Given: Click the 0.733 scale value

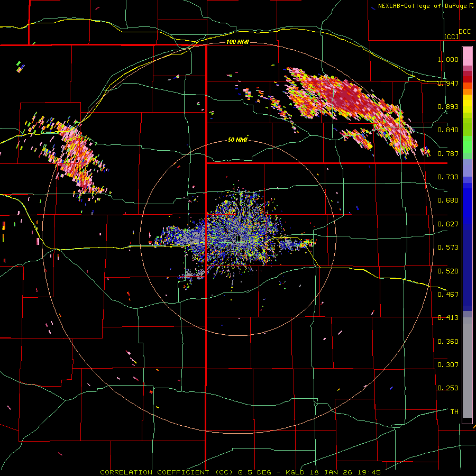Looking at the screenshot, I should pyautogui.click(x=448, y=177).
